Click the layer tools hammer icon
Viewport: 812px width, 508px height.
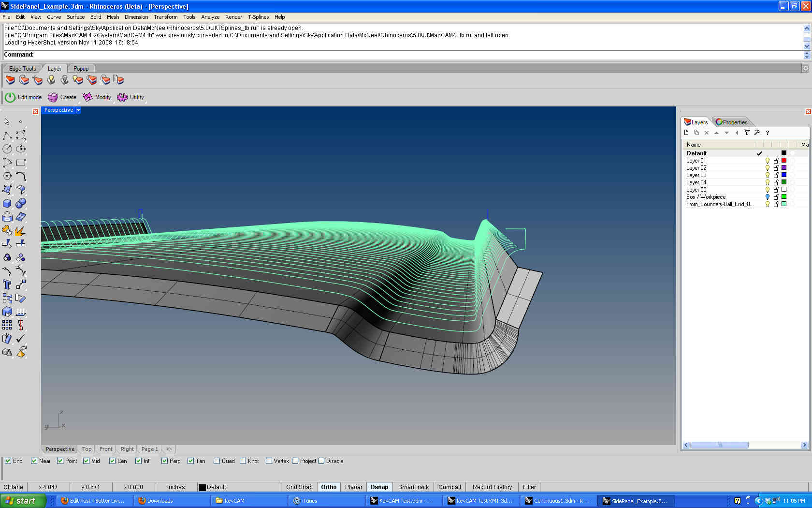pos(757,133)
